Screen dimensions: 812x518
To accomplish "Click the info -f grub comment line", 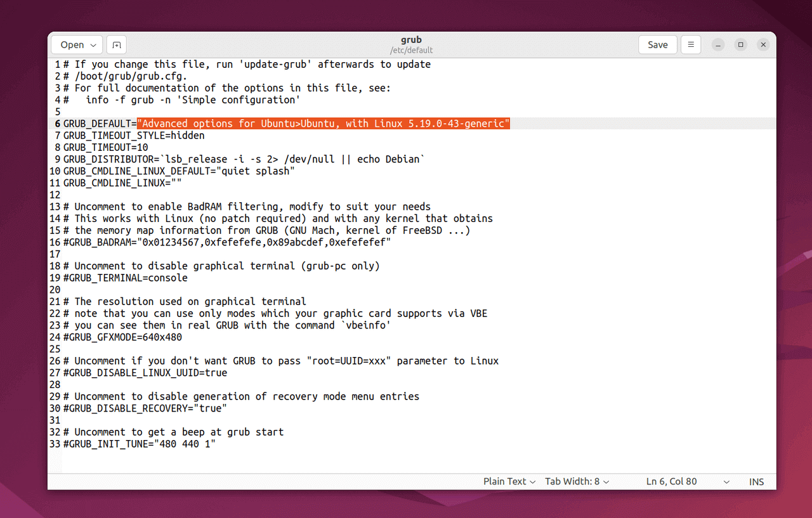I will pos(181,100).
